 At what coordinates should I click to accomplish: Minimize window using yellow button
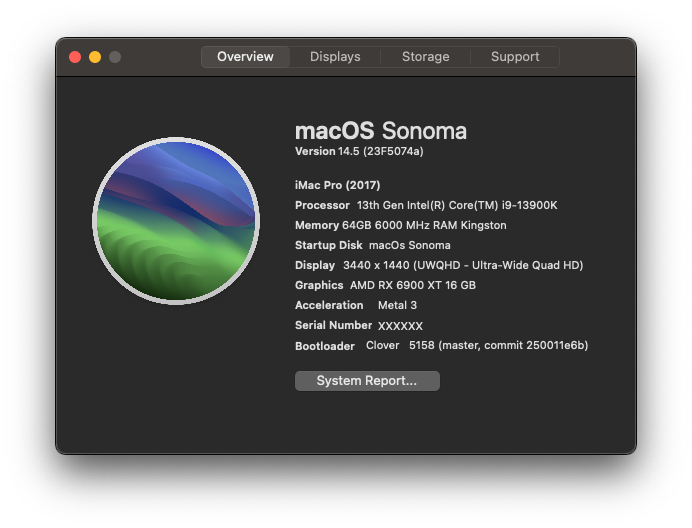pos(95,57)
